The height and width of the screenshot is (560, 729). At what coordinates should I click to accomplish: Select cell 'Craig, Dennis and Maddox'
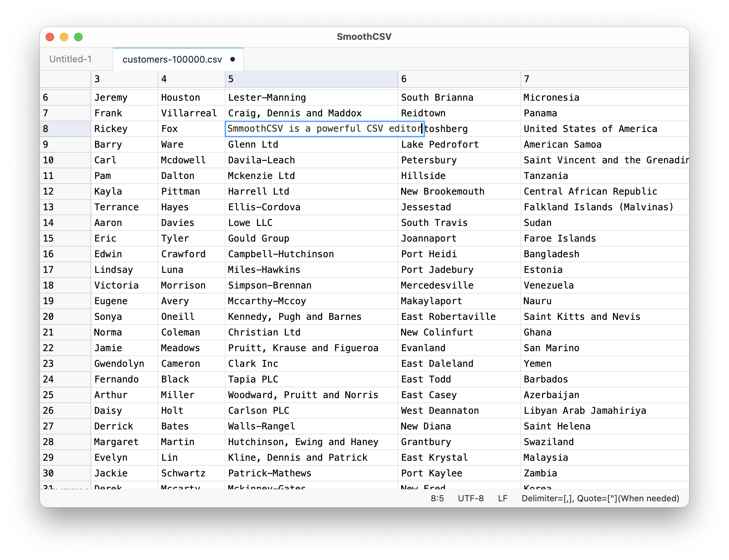click(311, 113)
